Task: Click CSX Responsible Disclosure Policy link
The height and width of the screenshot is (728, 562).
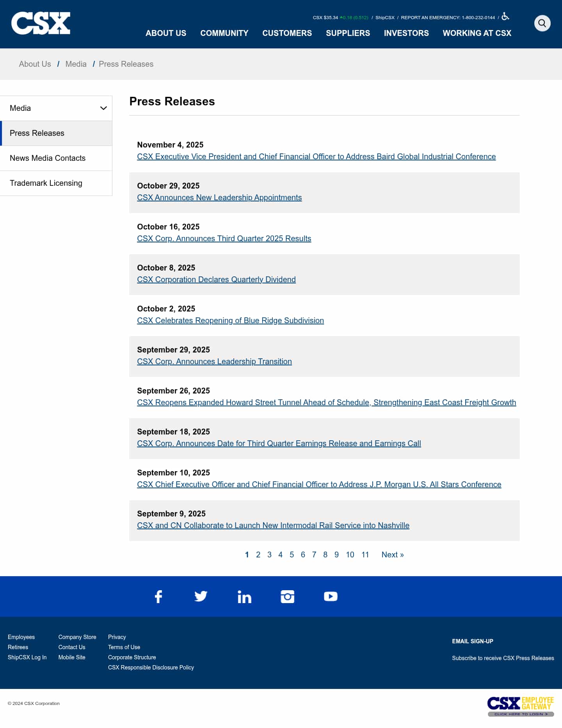Action: pyautogui.click(x=151, y=667)
